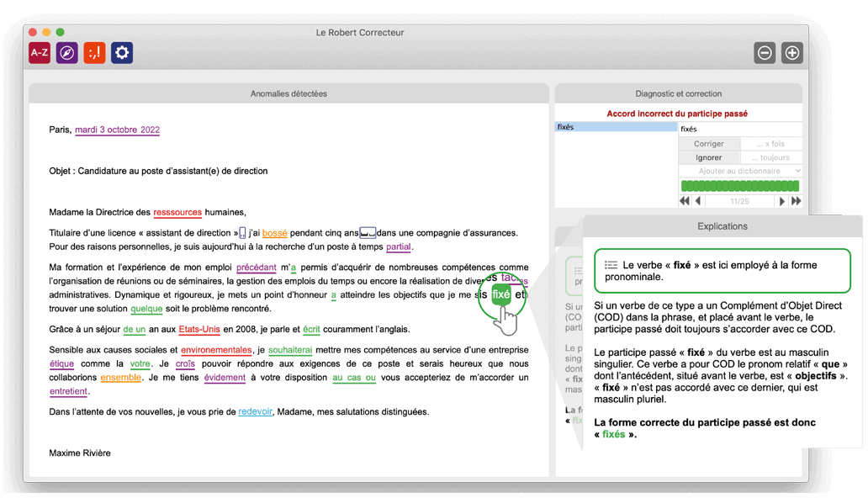
Task: Click the purple word 'crois'
Action: click(x=185, y=364)
